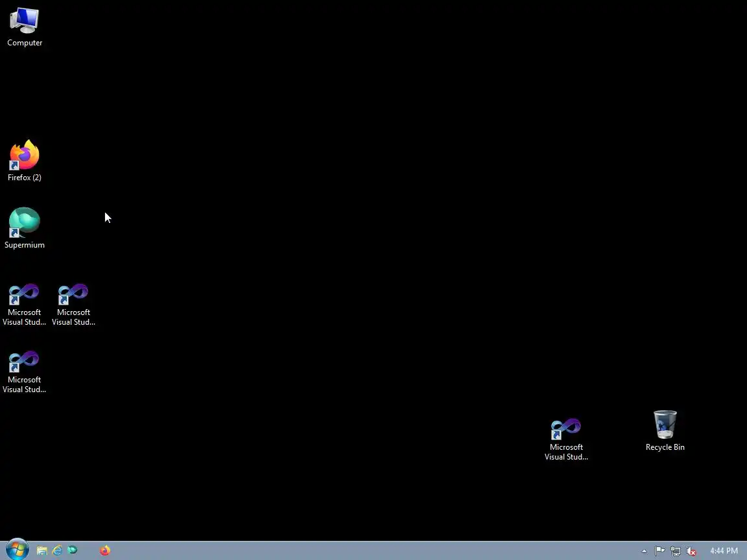The height and width of the screenshot is (560, 747).
Task: Launch Firefox from the taskbar
Action: click(x=105, y=550)
